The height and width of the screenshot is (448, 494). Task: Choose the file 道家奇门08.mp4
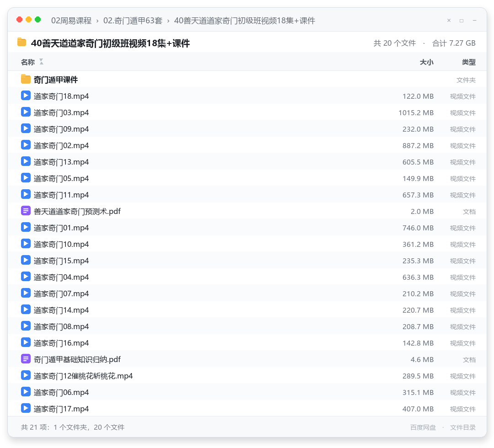pos(61,327)
